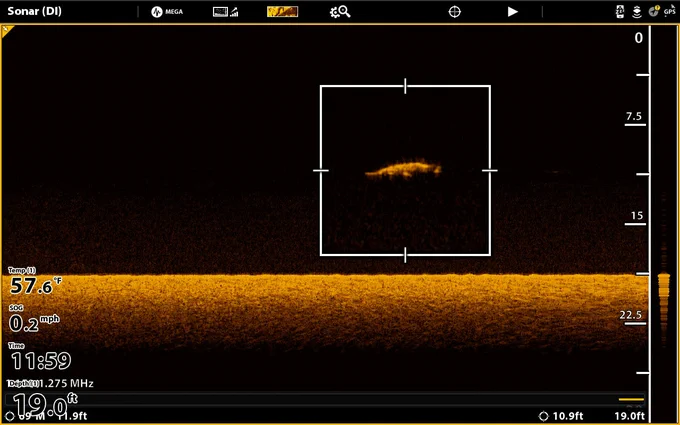Tap the alert notification status icon

(654, 11)
